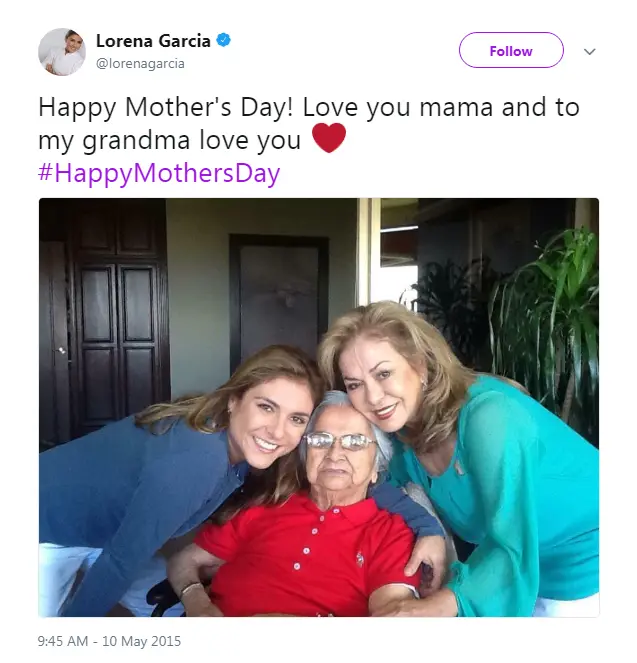Open the #HappyMothersDay hashtag

tap(159, 173)
